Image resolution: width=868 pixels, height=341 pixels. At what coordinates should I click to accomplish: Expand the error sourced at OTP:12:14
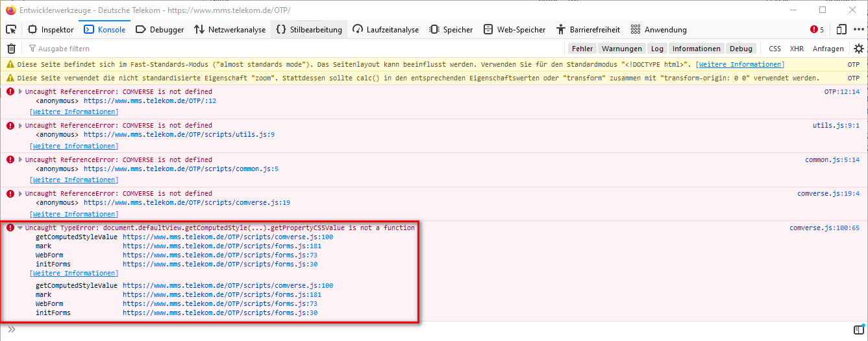21,91
